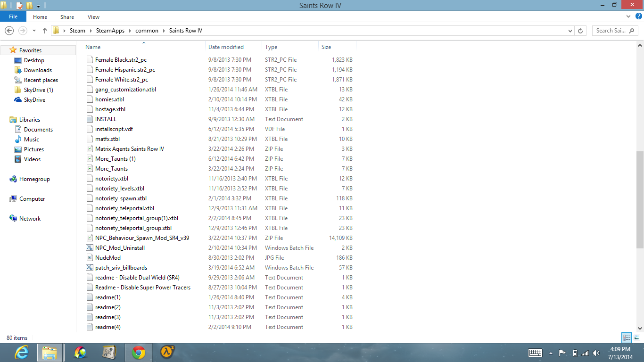Open Internet Explorer from the taskbar
The width and height of the screenshot is (644, 362).
pyautogui.click(x=21, y=353)
